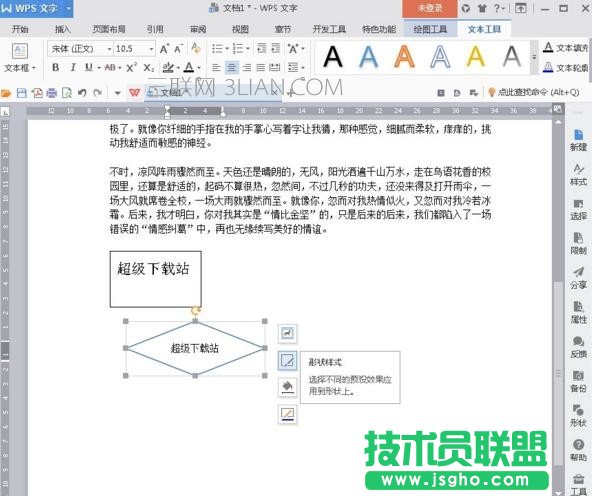592x496 pixels.
Task: Select the blue A text style preset
Action: (x=368, y=57)
